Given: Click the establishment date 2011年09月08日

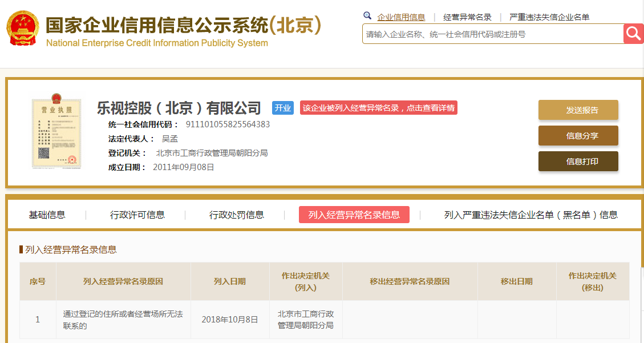Looking at the screenshot, I should click(184, 167).
